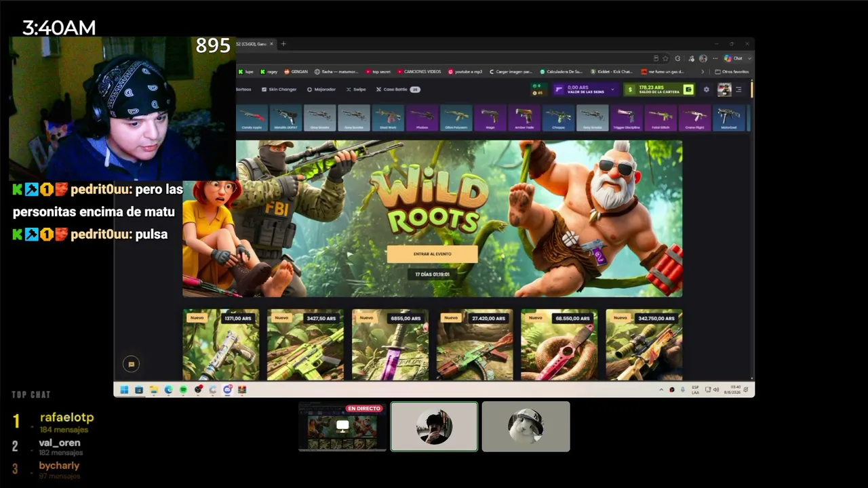Open the hamburger menu next to avatar

[x=738, y=89]
